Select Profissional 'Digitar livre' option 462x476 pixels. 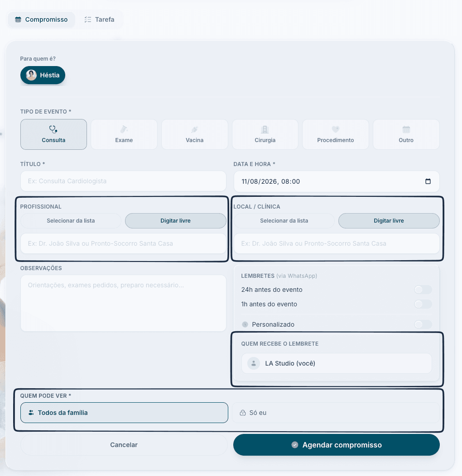point(176,221)
